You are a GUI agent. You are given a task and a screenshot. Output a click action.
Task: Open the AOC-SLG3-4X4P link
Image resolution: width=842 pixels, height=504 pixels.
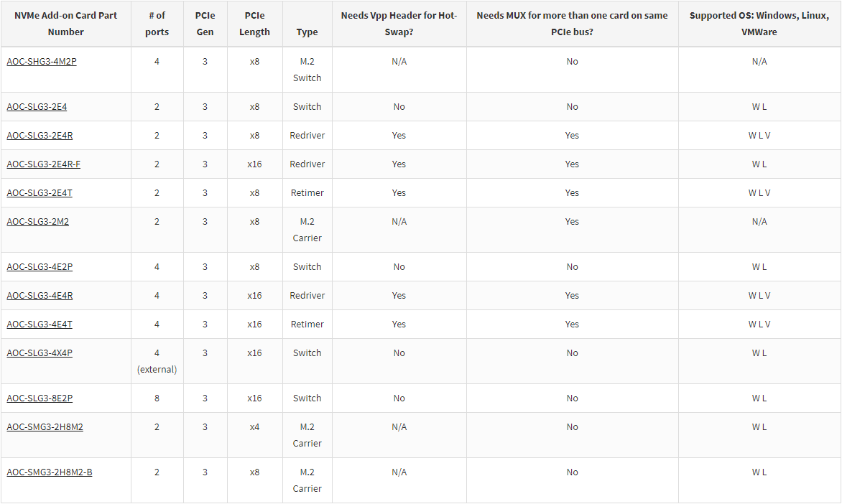(40, 353)
